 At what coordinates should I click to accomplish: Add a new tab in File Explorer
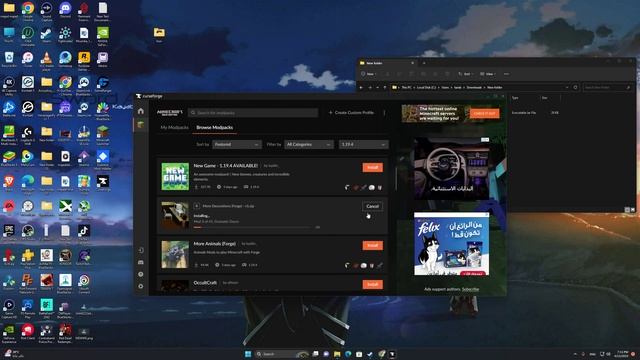(424, 63)
